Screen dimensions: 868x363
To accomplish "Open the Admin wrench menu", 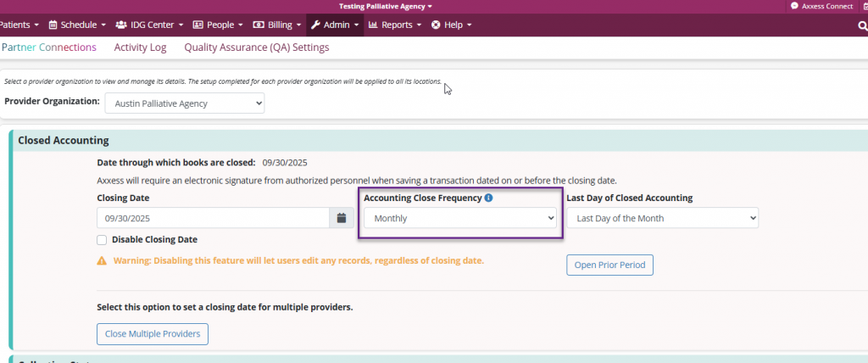I will point(335,25).
